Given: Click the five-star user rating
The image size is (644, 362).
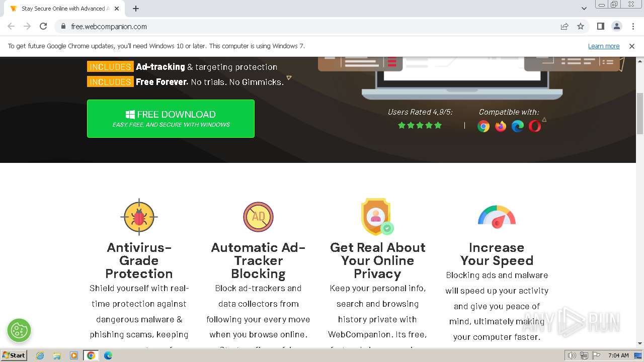Looking at the screenshot, I should pyautogui.click(x=420, y=125).
